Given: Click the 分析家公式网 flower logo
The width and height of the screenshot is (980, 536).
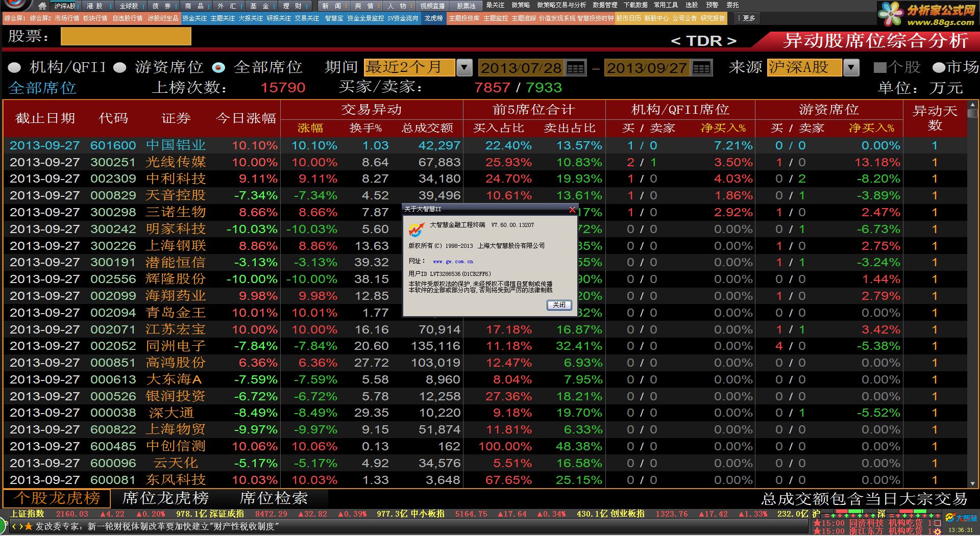Looking at the screenshot, I should point(891,14).
